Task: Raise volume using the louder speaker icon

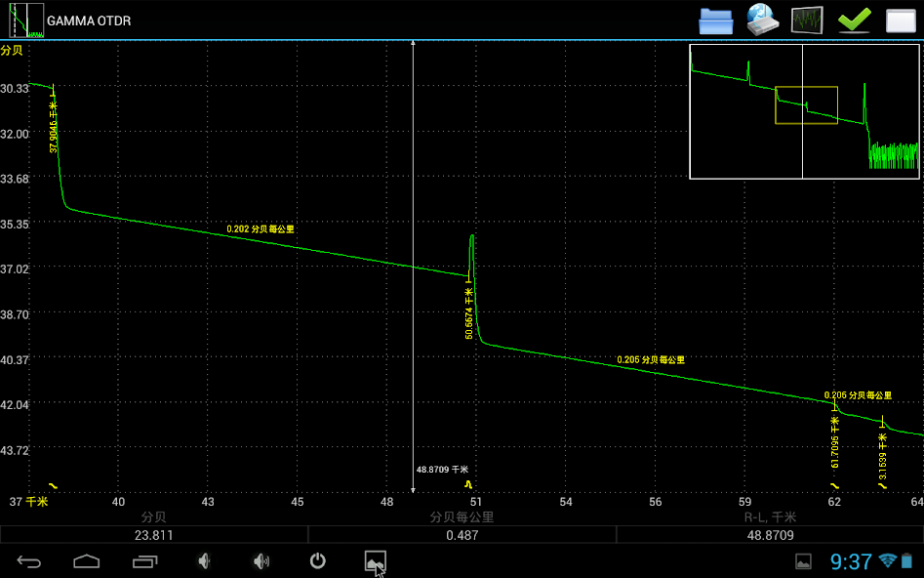Action: tap(261, 561)
